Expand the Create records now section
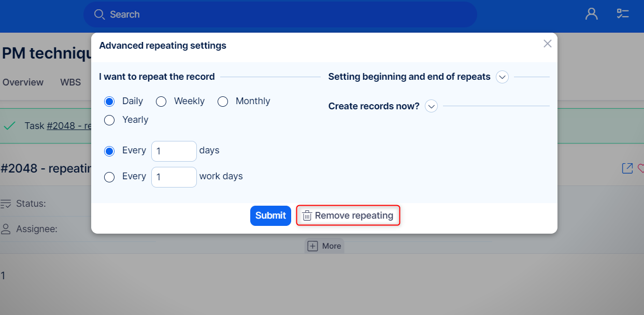This screenshot has height=315, width=644. click(431, 106)
